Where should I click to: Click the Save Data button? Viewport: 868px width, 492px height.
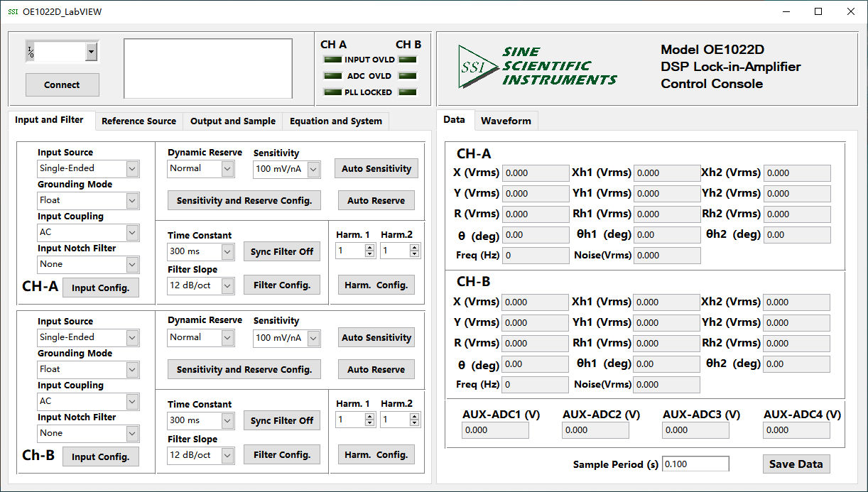(796, 464)
